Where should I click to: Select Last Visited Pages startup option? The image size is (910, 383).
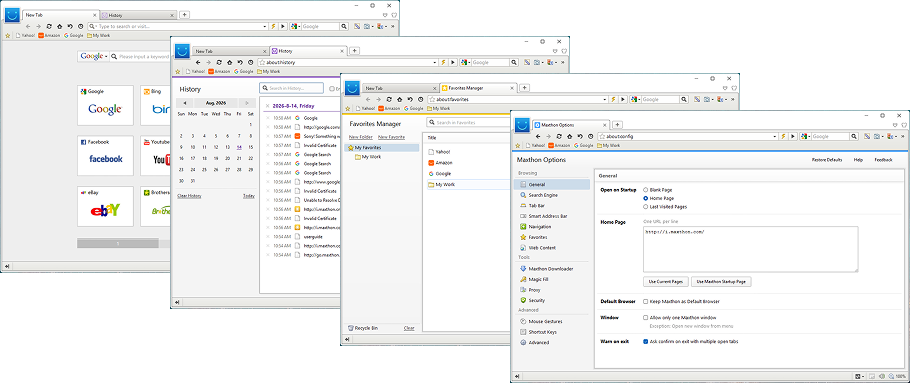coord(646,207)
